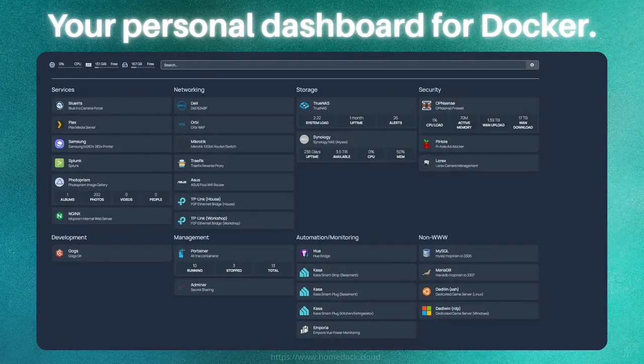The height and width of the screenshot is (364, 644).
Task: Click the CPU usage indicator icon
Action: [x=52, y=65]
